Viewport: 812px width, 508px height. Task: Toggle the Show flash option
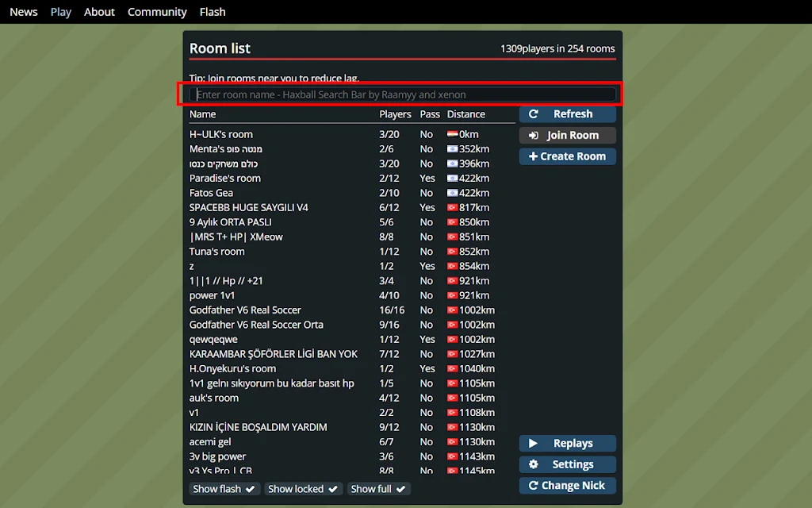point(224,489)
